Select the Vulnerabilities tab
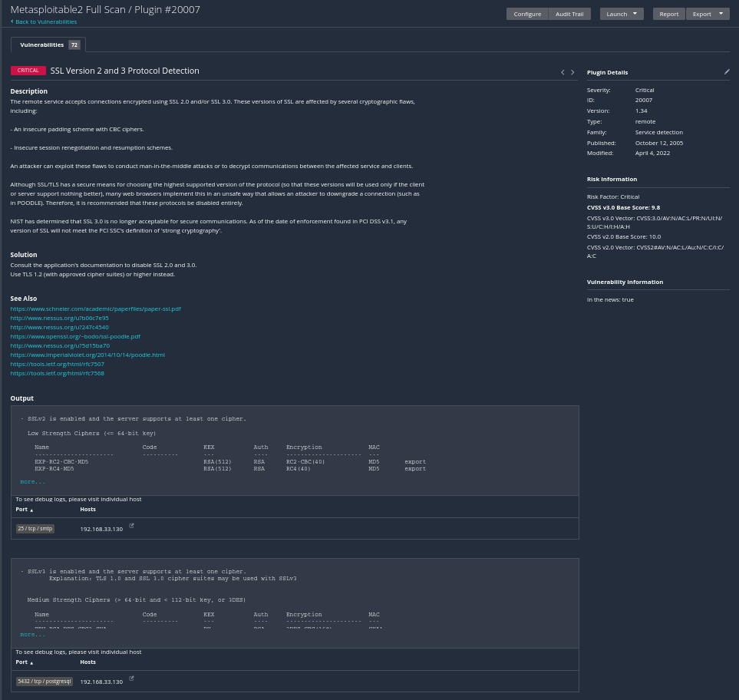This screenshot has width=739, height=700. pos(42,45)
